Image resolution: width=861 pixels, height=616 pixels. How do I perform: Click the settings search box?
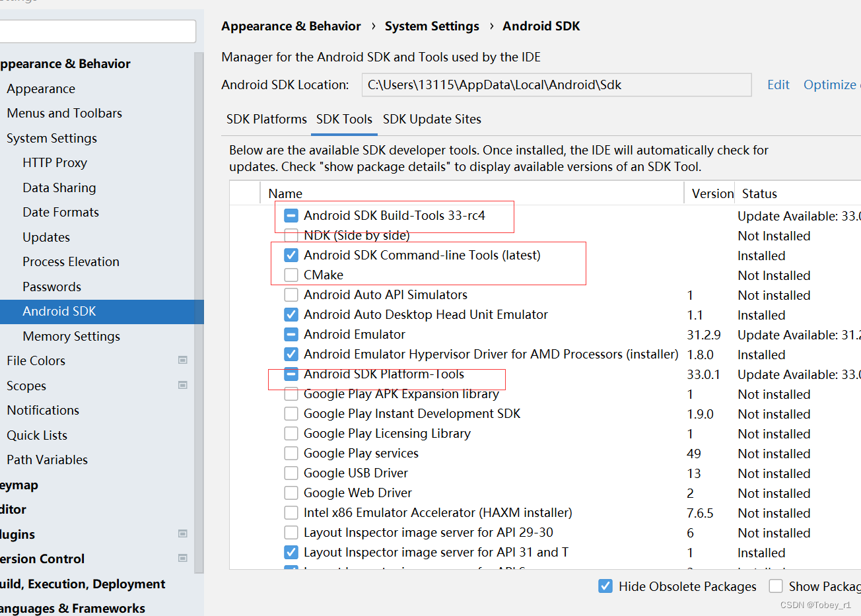[x=97, y=31]
